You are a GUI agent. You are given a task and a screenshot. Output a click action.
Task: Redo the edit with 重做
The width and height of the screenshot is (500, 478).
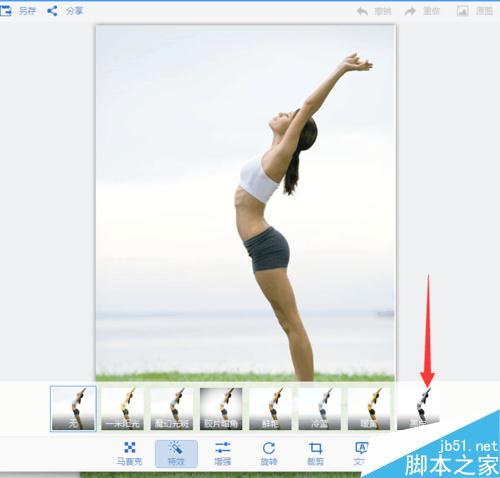pos(422,11)
